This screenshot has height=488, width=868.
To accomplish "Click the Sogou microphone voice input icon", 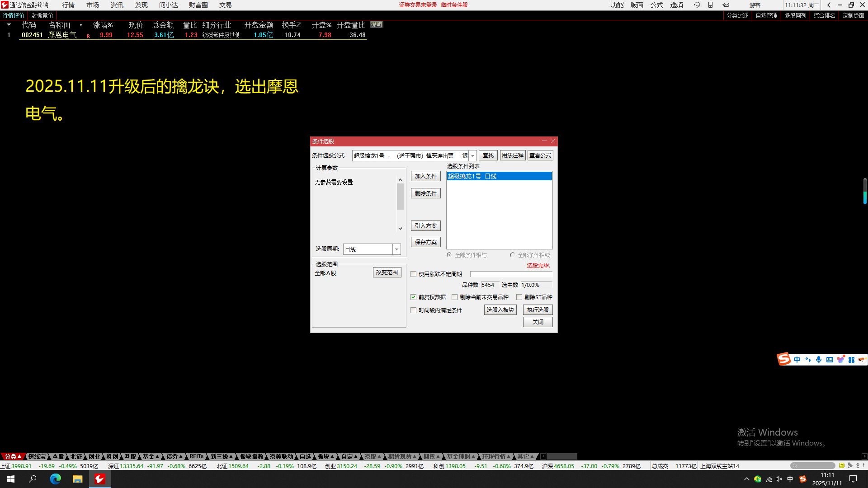I will pos(819,360).
